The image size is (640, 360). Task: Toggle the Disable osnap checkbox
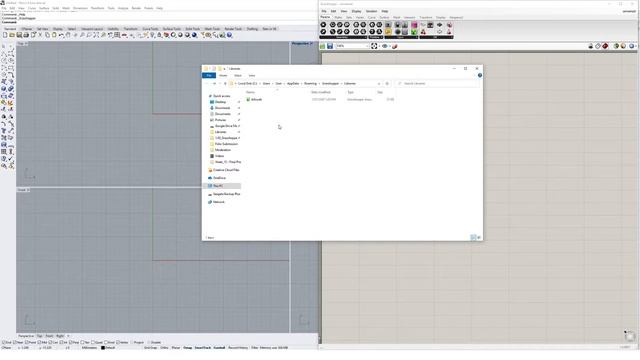pos(149,342)
